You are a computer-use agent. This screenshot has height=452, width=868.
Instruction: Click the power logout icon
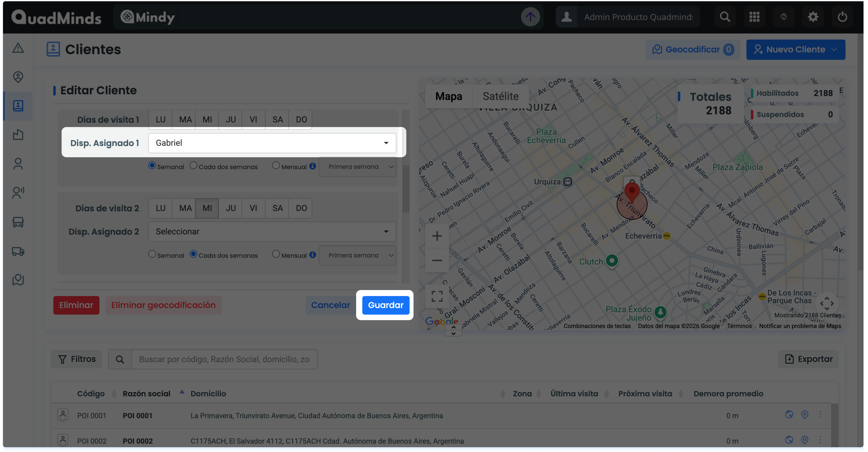click(842, 17)
